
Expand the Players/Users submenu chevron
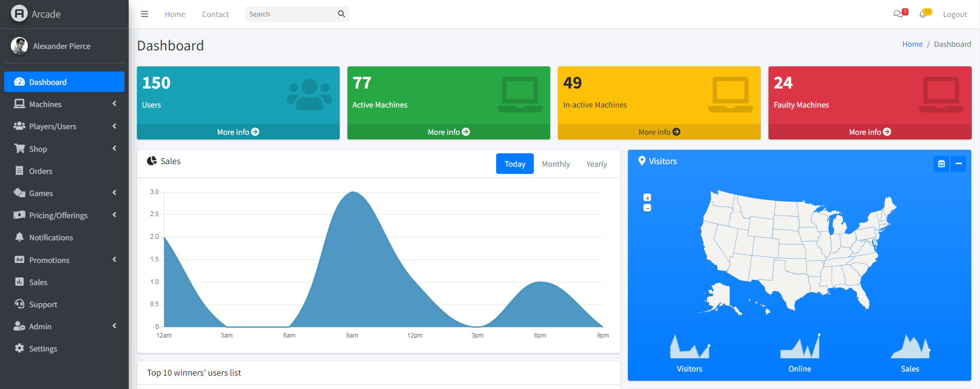(x=114, y=126)
